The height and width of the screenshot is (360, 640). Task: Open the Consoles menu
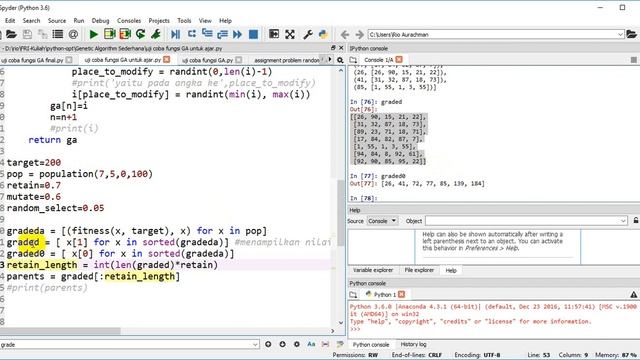pos(129,20)
